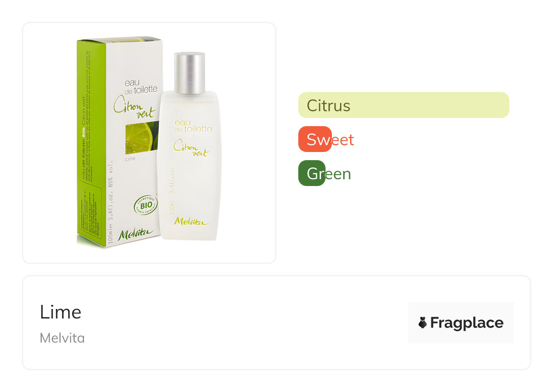
Task: Open the Lime perfume title
Action: (60, 312)
